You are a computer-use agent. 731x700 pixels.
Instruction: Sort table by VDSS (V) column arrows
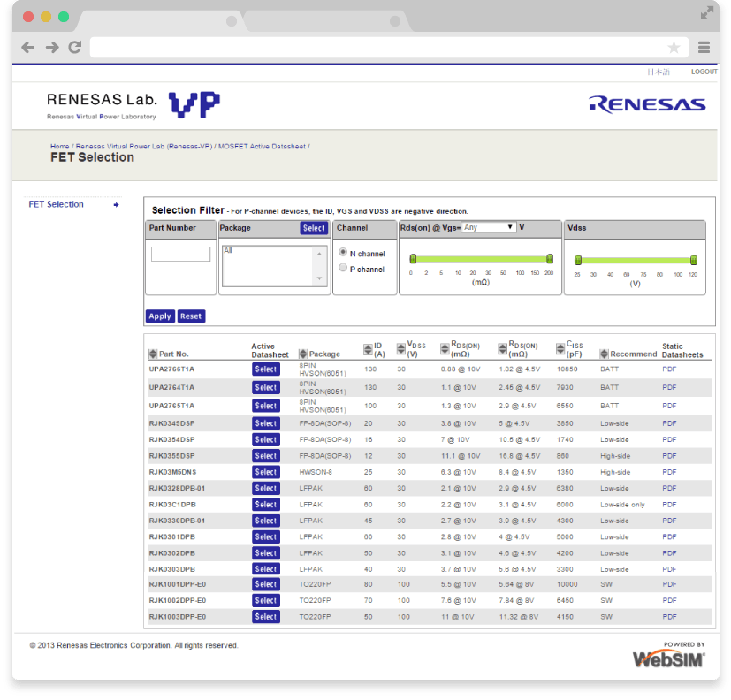click(x=401, y=348)
